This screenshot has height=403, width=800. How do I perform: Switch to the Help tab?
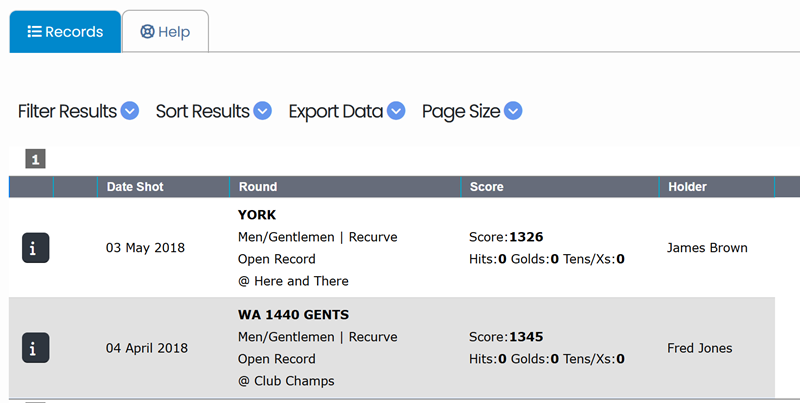point(165,32)
